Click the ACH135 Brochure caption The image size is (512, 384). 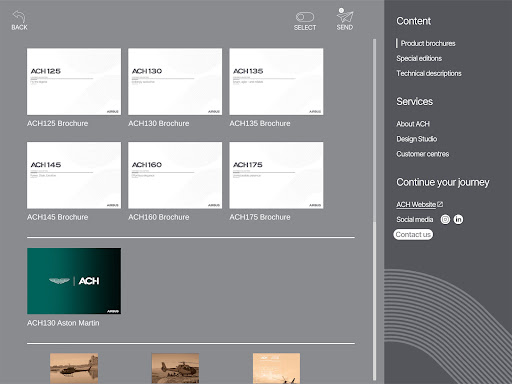pos(260,123)
